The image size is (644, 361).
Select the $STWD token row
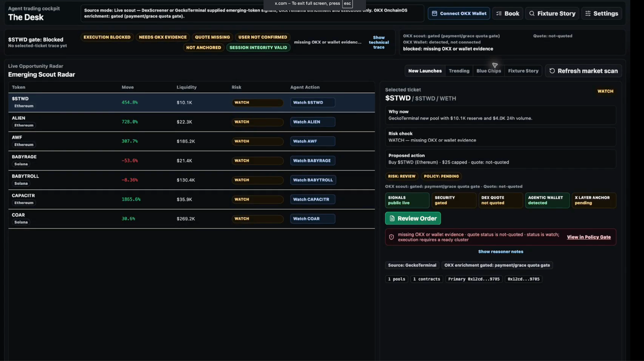[x=192, y=103]
